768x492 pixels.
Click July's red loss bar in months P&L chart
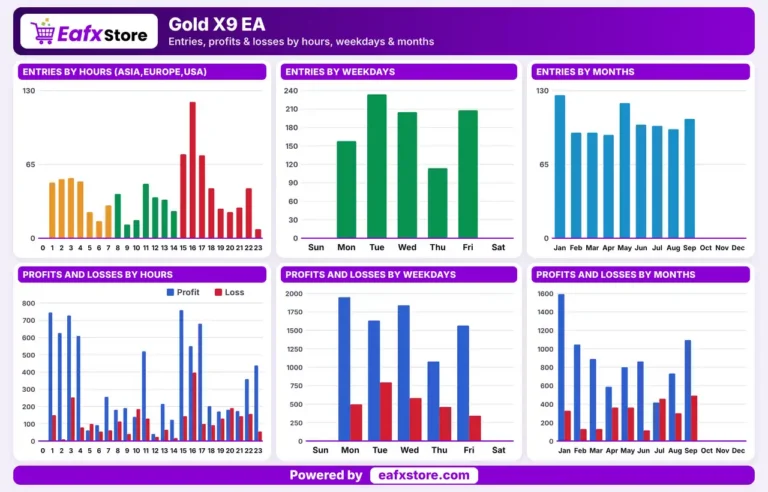tap(662, 419)
